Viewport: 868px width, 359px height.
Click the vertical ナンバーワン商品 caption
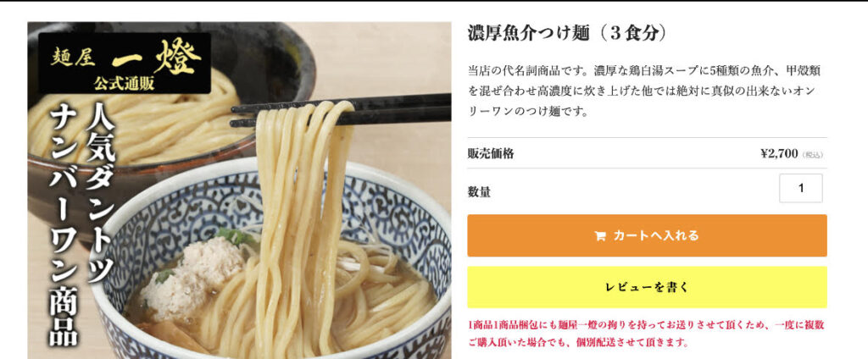pyautogui.click(x=64, y=226)
